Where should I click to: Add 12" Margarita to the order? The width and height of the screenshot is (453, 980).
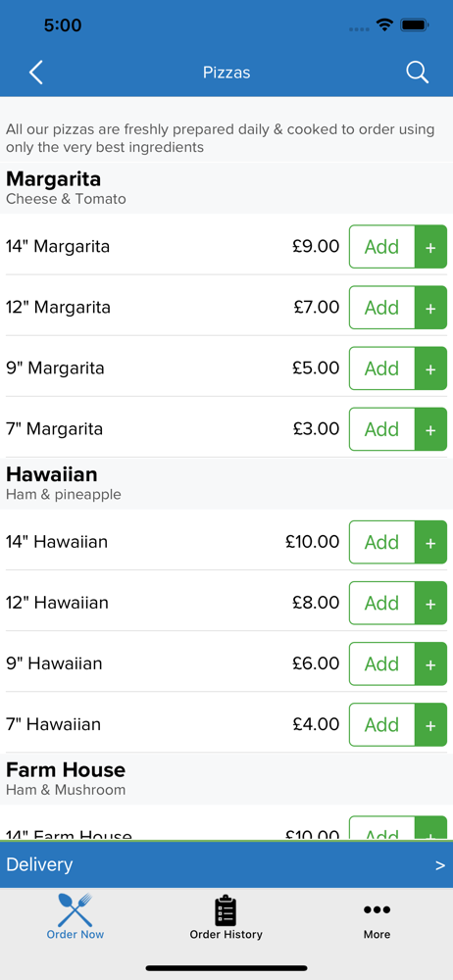[x=381, y=308]
